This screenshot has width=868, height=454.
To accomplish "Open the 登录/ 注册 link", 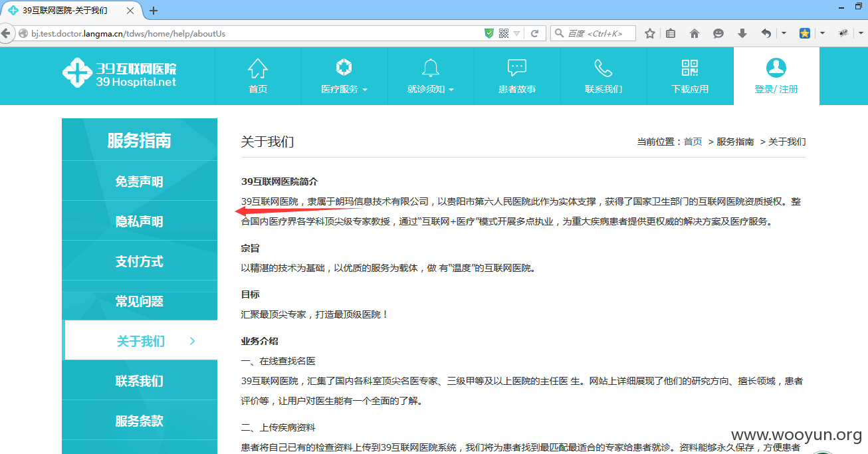I will (776, 89).
